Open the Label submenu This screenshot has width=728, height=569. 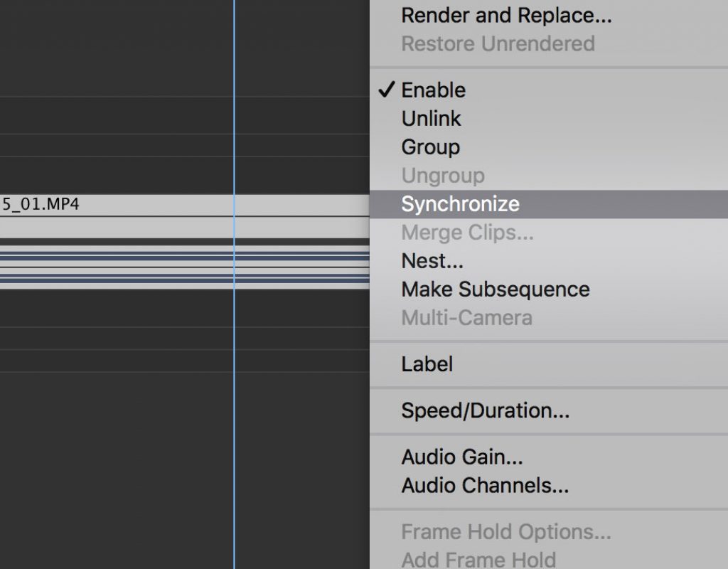coord(427,364)
